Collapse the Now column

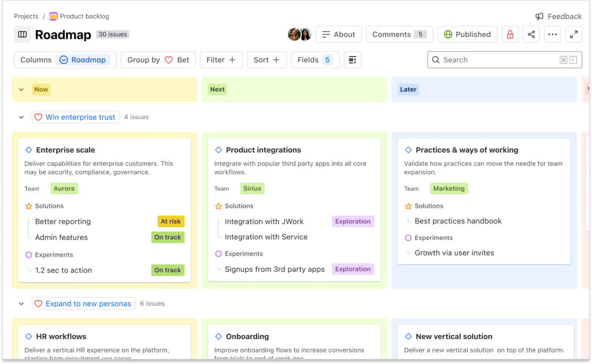pyautogui.click(x=21, y=89)
